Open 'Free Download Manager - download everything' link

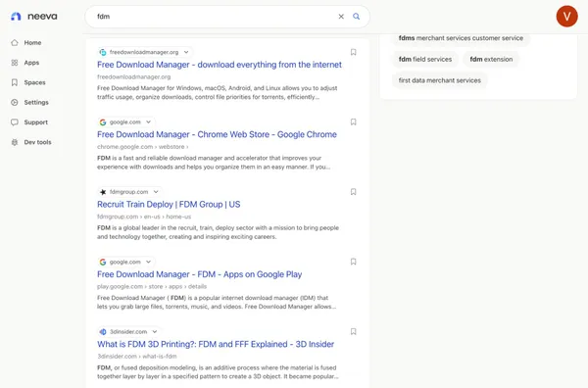coord(220,65)
